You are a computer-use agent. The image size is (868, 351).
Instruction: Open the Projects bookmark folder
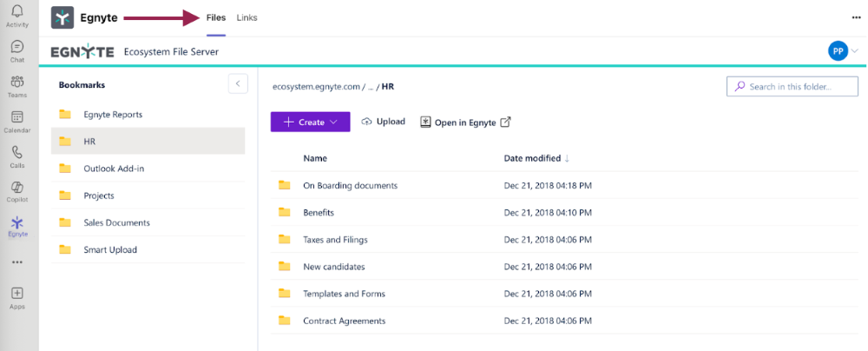(x=148, y=195)
